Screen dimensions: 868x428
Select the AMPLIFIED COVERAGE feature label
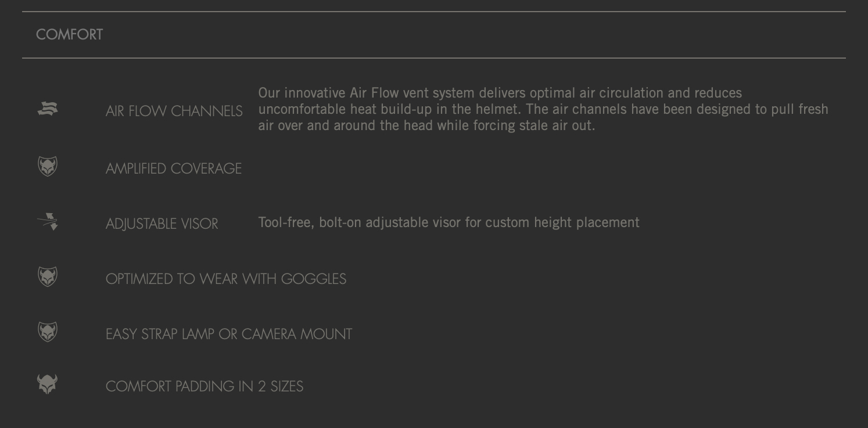pyautogui.click(x=174, y=168)
